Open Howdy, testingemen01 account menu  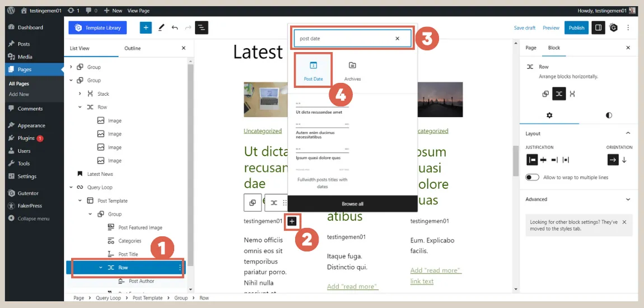pos(606,11)
